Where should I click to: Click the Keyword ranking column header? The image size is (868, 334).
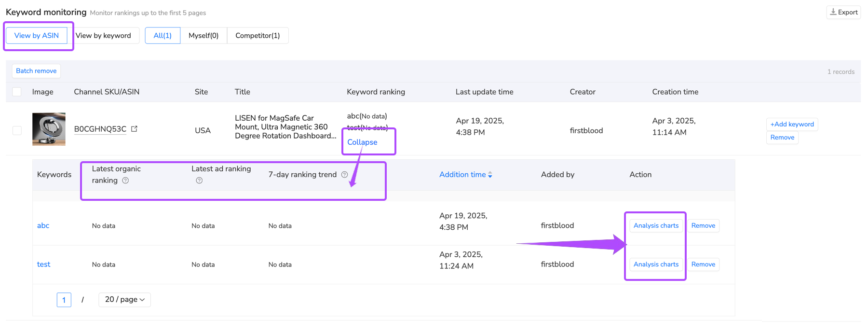tap(376, 92)
